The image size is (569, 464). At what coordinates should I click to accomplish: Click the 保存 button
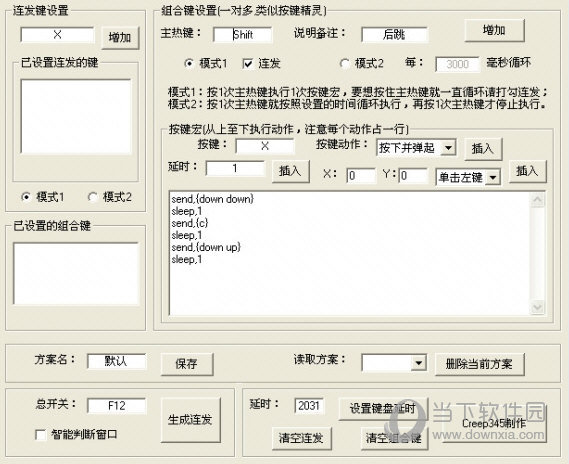click(x=187, y=364)
